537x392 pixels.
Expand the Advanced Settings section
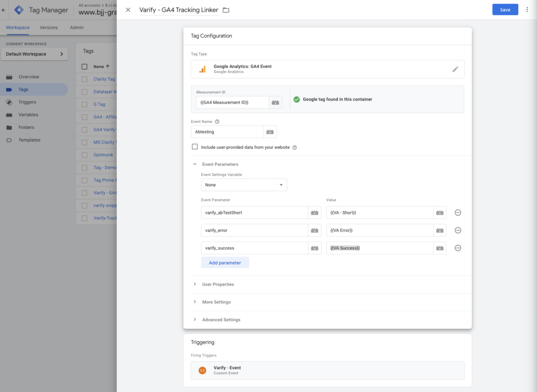(195, 320)
